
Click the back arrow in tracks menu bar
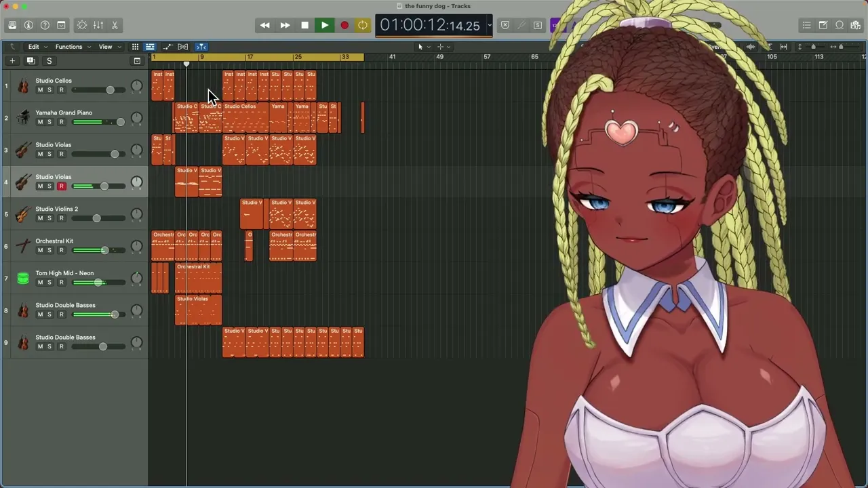tap(12, 47)
